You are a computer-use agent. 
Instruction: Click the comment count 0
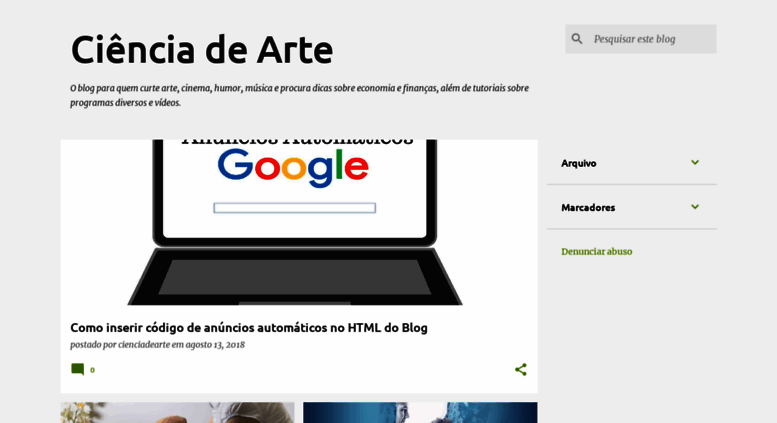[92, 370]
